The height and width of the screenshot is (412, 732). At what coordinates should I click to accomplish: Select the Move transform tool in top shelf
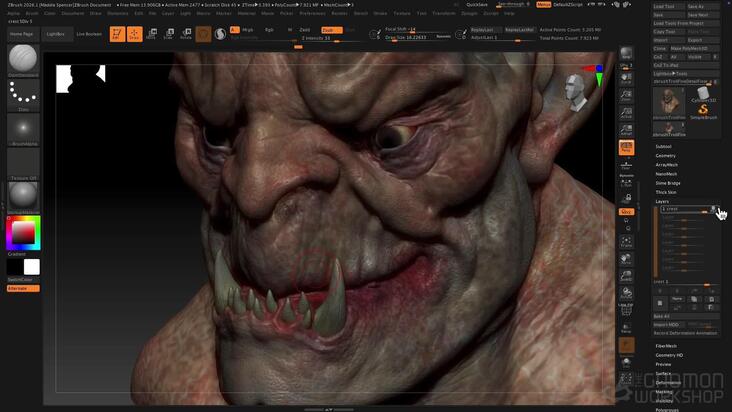(152, 34)
